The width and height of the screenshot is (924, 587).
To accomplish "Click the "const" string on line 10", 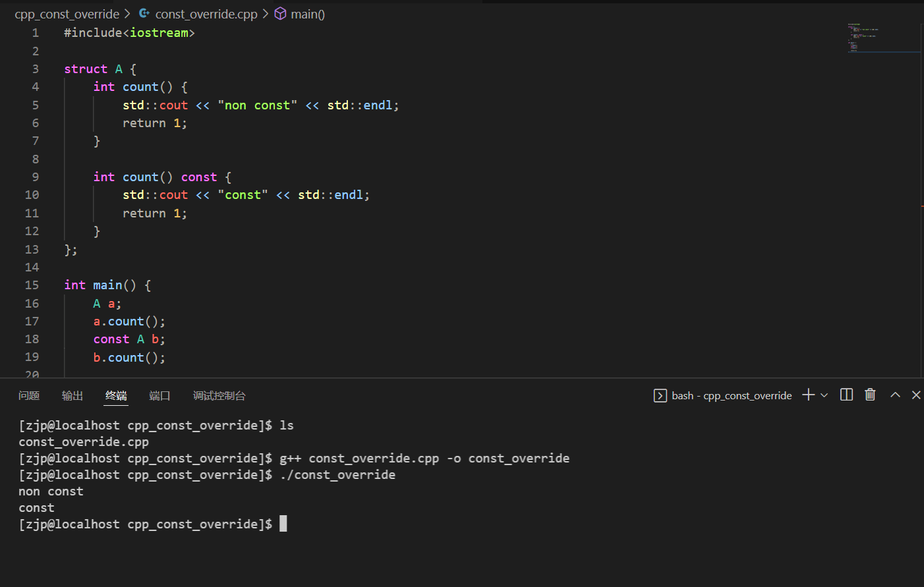I will [x=243, y=195].
